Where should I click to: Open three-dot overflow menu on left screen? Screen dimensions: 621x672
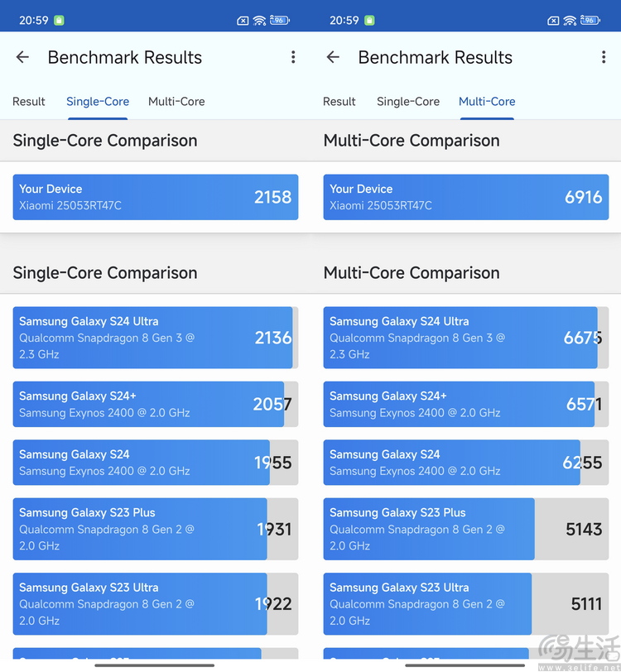tap(293, 57)
